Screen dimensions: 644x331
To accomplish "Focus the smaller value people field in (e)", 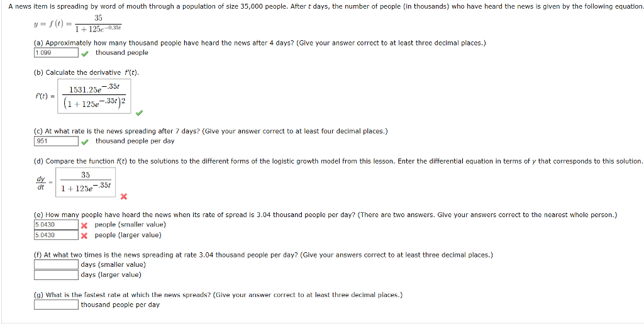I will point(56,225).
